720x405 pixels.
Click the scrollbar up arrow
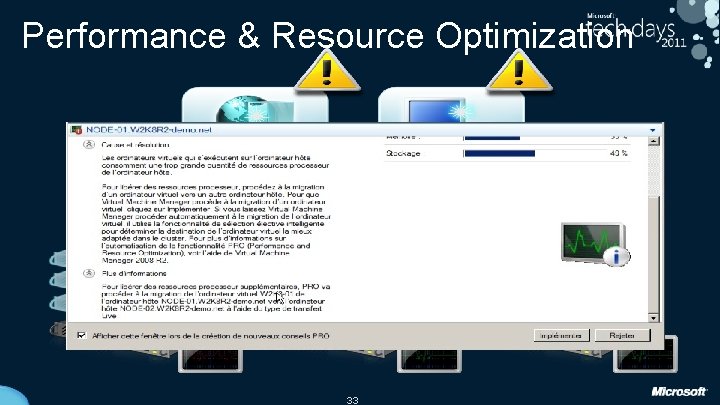point(653,141)
